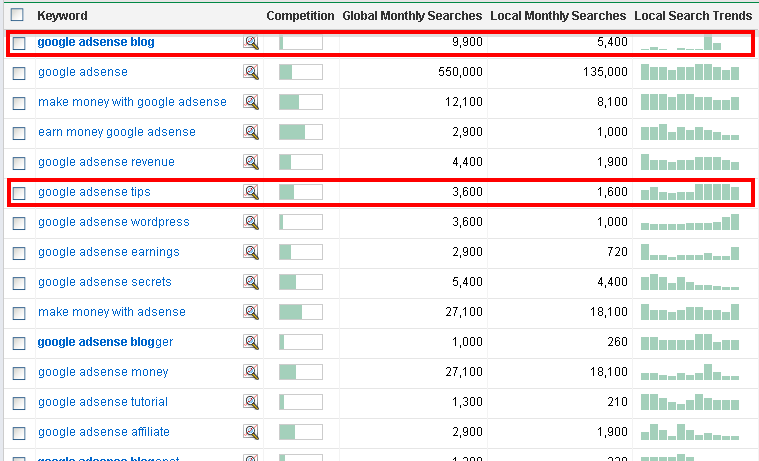
Task: Open earn money google adsense link
Action: [117, 132]
